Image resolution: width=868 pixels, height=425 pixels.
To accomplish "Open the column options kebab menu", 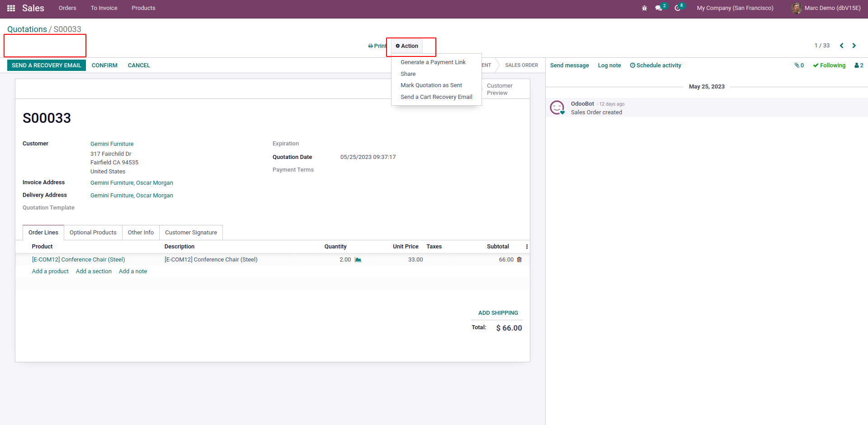I will click(x=527, y=247).
